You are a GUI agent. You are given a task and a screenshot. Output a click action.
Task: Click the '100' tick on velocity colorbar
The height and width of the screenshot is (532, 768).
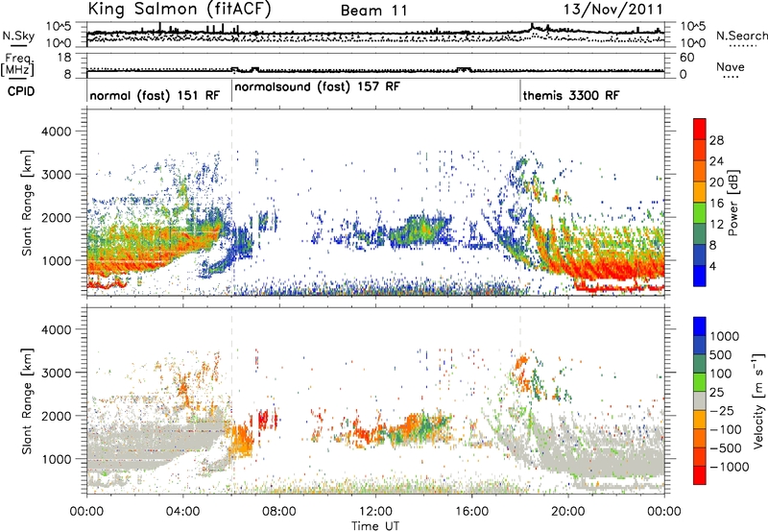721,374
